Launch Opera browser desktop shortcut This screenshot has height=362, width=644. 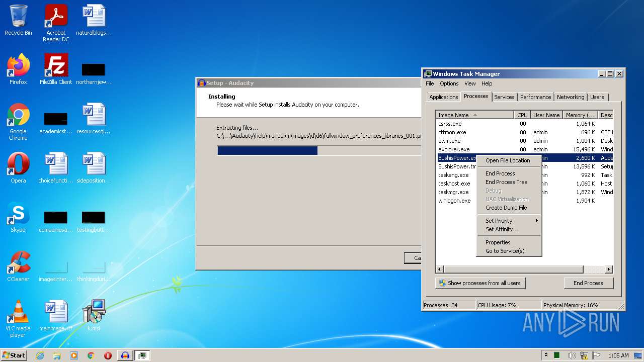pyautogui.click(x=18, y=168)
